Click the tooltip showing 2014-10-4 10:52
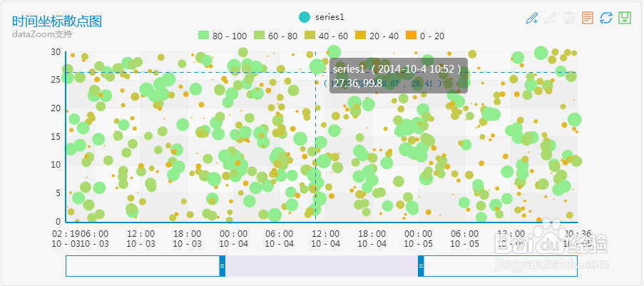This screenshot has width=644, height=286. point(399,75)
